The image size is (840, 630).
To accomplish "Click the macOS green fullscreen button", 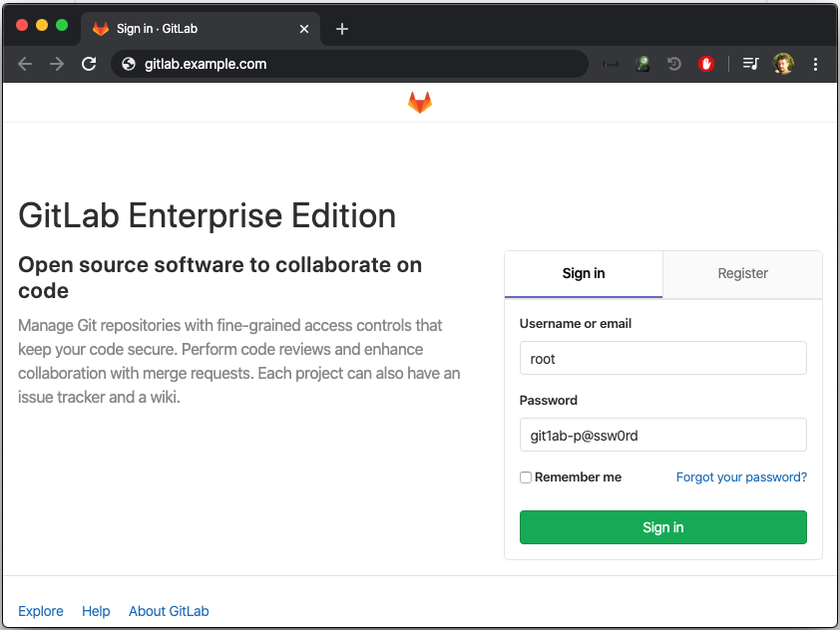I will [x=62, y=25].
